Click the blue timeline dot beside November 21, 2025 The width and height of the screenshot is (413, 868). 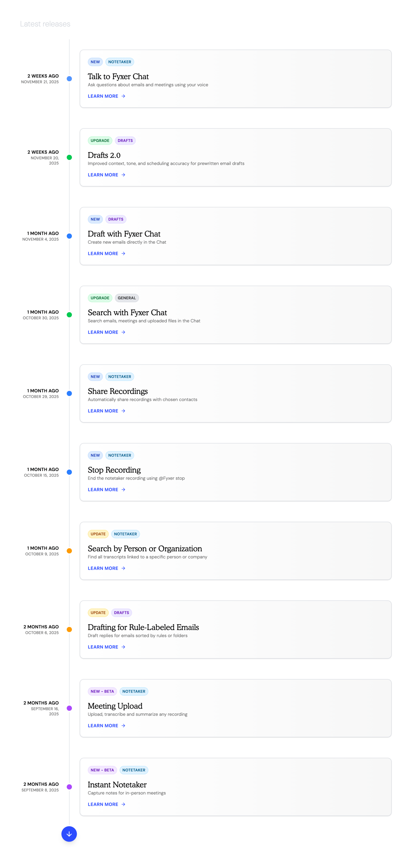(69, 79)
